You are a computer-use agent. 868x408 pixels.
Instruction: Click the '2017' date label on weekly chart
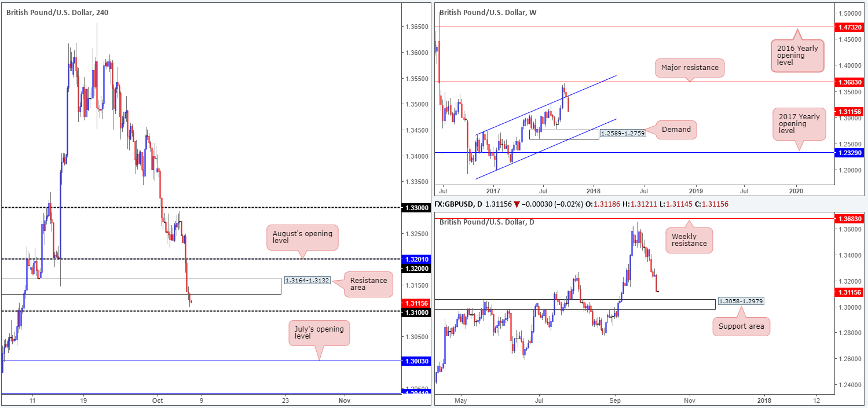(493, 190)
